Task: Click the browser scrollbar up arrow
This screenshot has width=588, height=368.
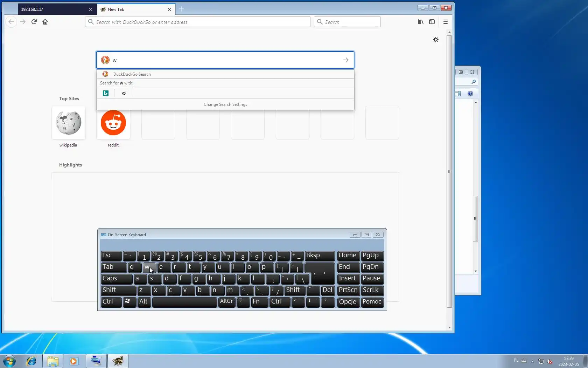Action: [x=449, y=32]
